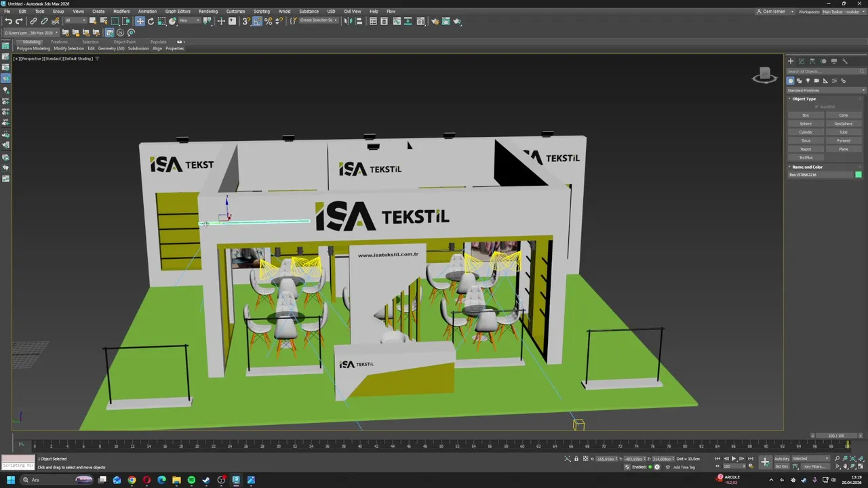Open the key mode Selected dropdown

[811, 459]
